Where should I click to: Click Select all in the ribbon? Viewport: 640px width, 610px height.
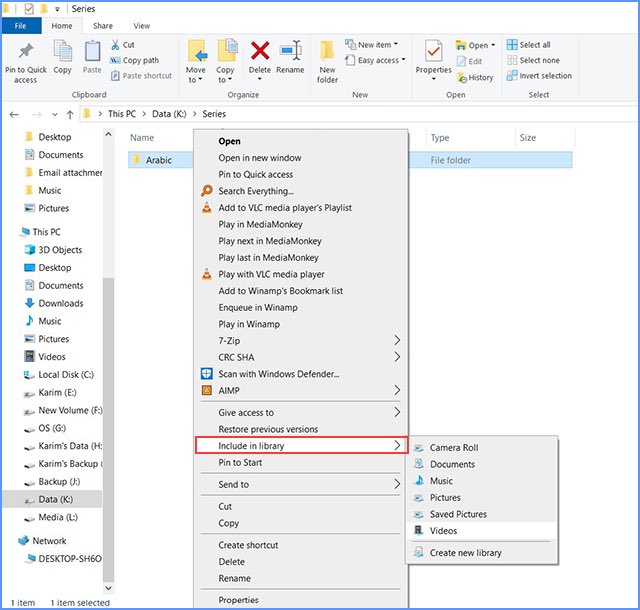[x=529, y=45]
